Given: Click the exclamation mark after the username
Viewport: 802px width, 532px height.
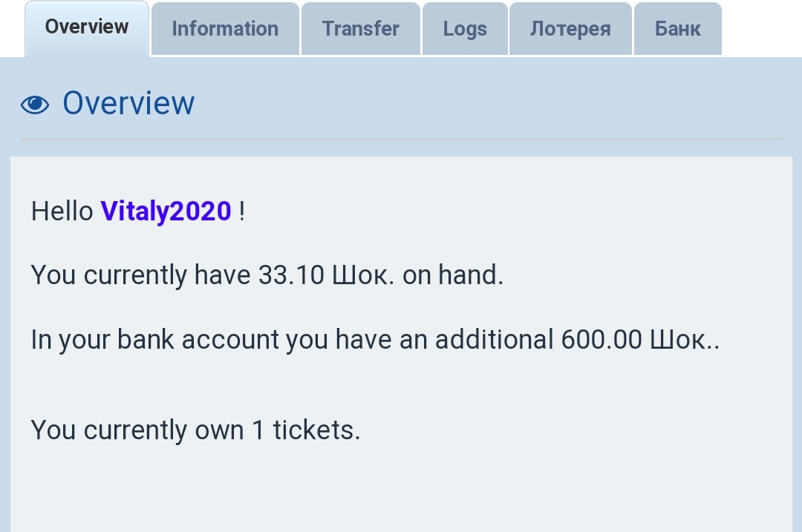Looking at the screenshot, I should click(242, 211).
